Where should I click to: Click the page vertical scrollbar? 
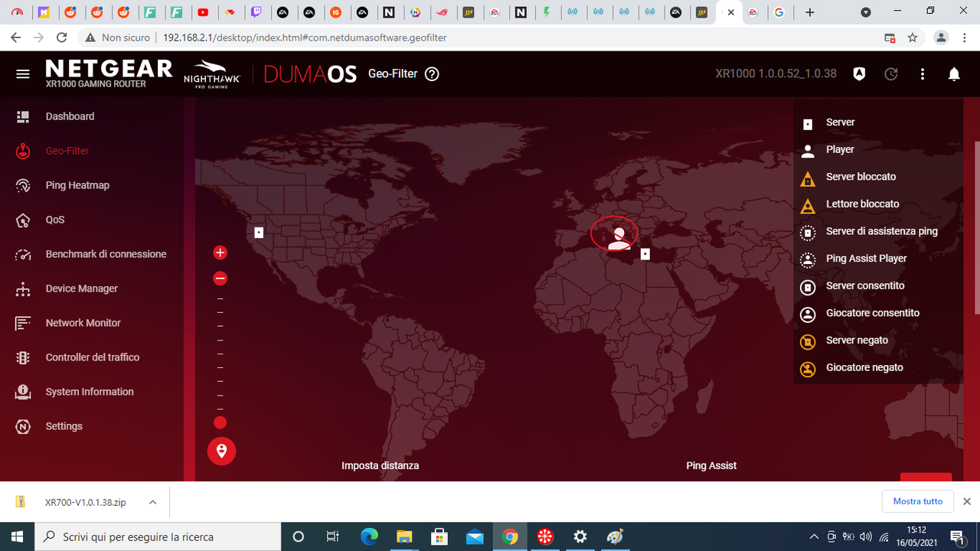tap(976, 227)
